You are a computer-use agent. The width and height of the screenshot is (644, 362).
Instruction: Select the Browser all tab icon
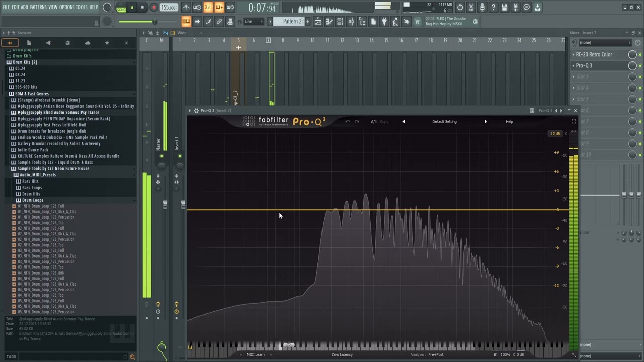click(x=9, y=43)
